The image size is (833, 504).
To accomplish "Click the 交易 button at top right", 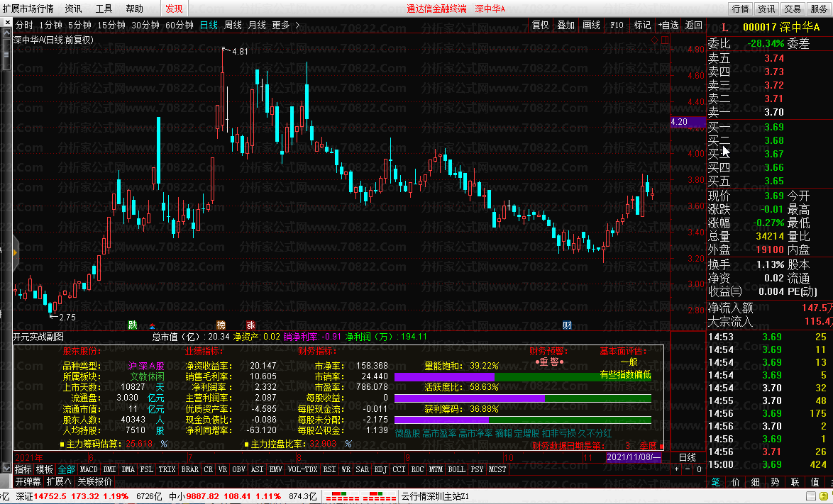I will pyautogui.click(x=793, y=9).
